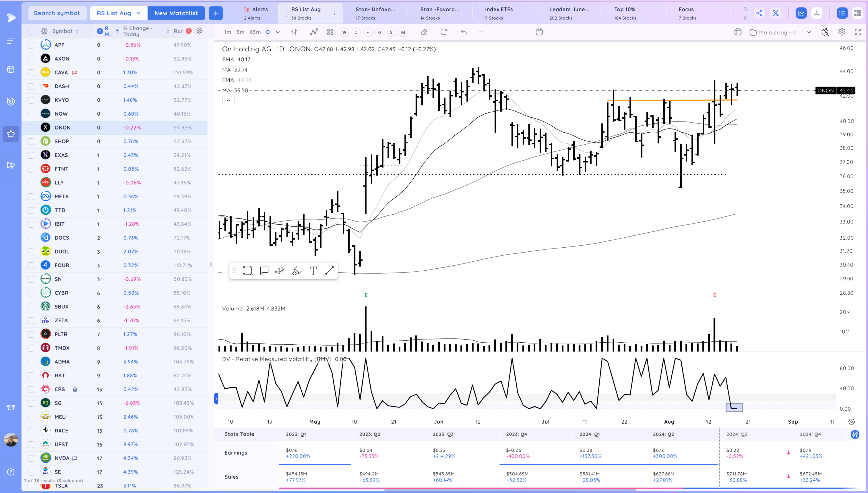Select the Text annotation tool
Viewport: 868px width, 493px height.
pos(313,270)
